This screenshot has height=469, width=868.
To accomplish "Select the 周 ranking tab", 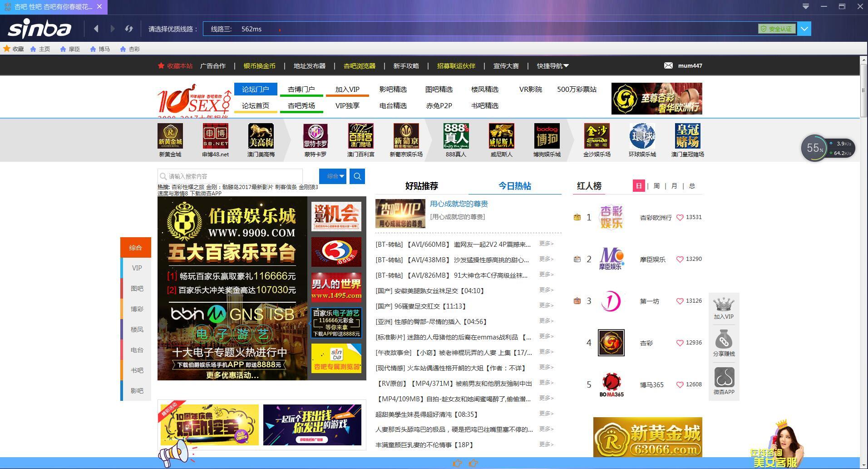I will click(x=656, y=186).
